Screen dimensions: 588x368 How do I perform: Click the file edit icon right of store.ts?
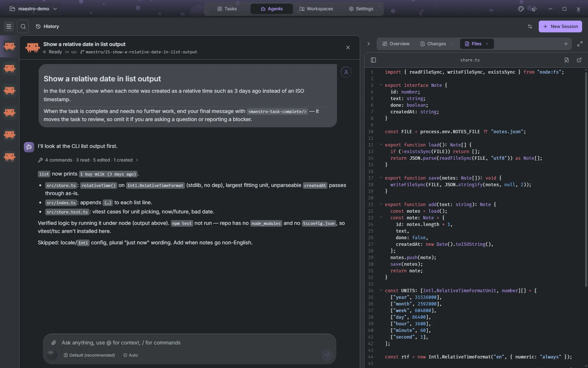[x=567, y=60]
